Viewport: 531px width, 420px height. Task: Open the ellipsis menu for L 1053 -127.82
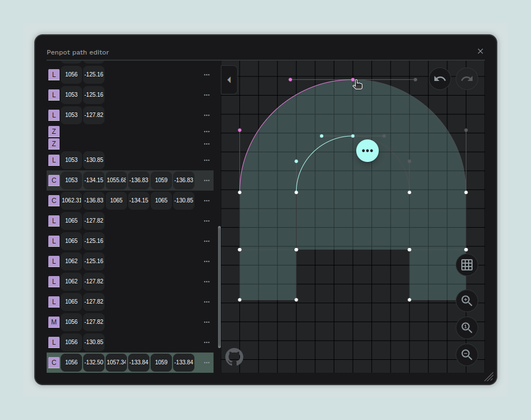[x=207, y=115]
